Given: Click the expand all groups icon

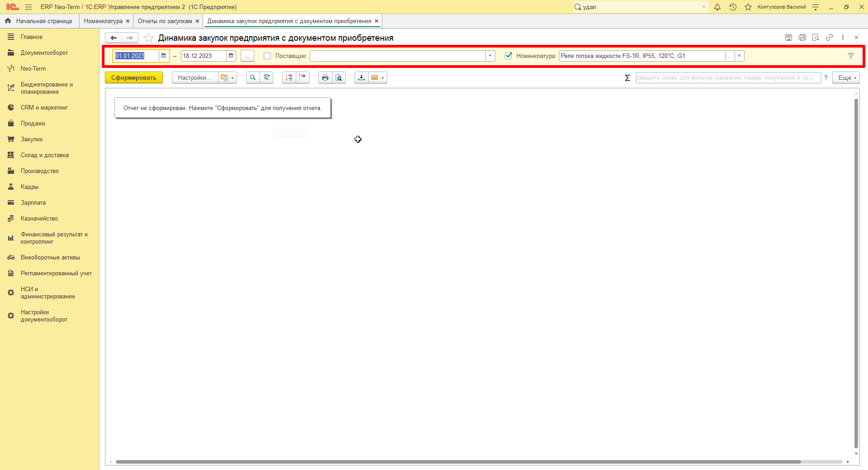Looking at the screenshot, I should pos(289,77).
